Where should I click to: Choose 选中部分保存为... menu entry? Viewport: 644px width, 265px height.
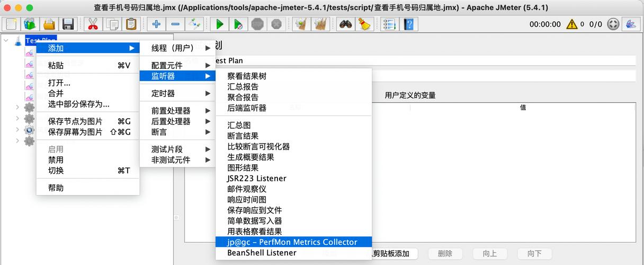[x=88, y=104]
